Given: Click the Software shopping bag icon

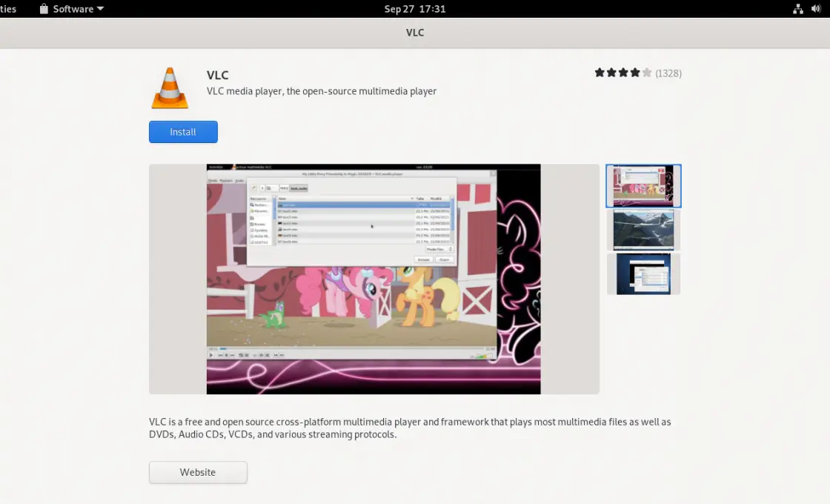Looking at the screenshot, I should click(44, 9).
